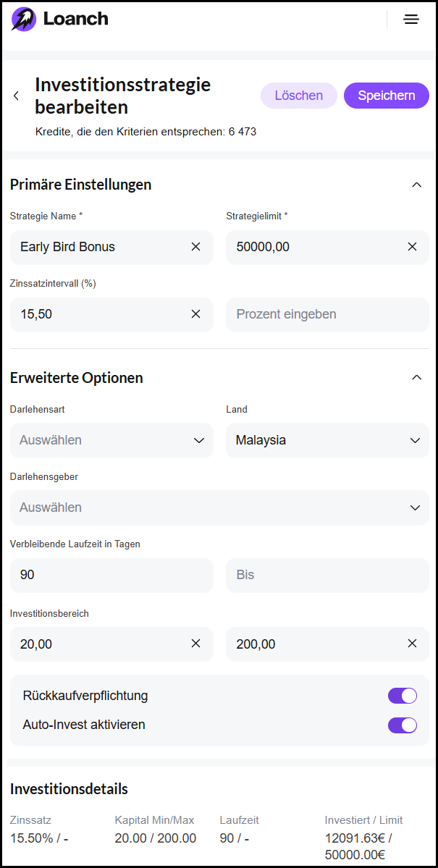
Task: Clear the 200,00 Investitionsbereich maximum
Action: (x=412, y=644)
